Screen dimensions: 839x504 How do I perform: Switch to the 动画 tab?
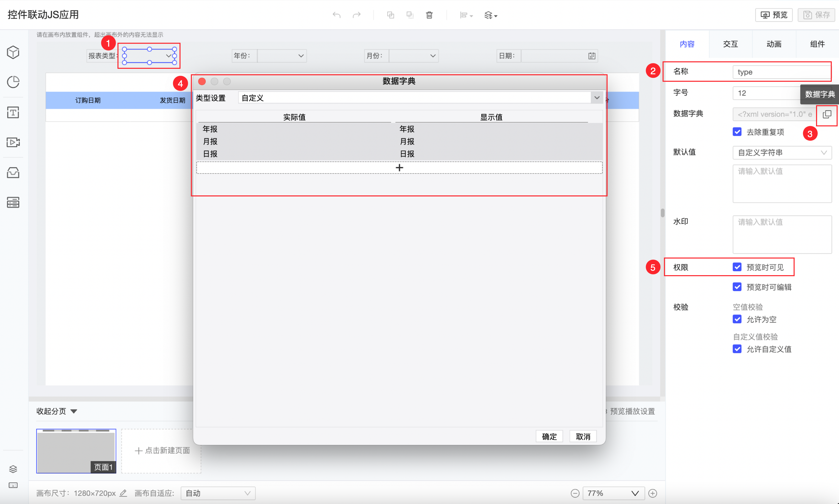[x=774, y=44]
